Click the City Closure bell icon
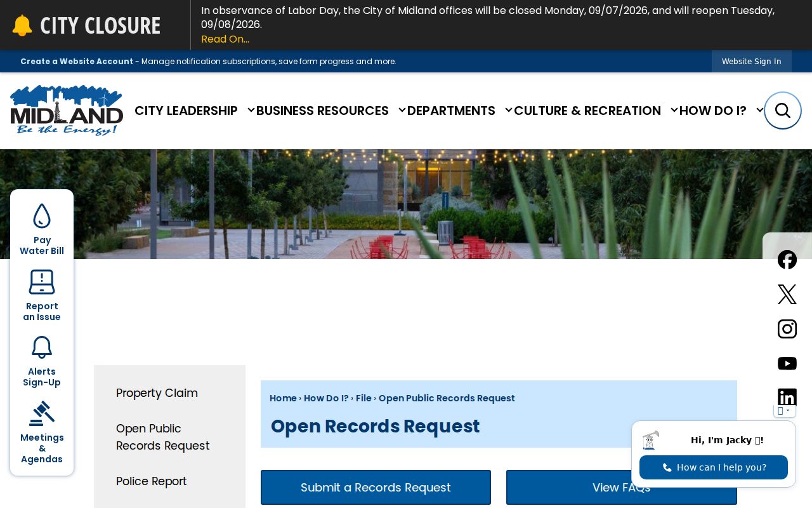Screen dimensions: 812x508 (22, 25)
